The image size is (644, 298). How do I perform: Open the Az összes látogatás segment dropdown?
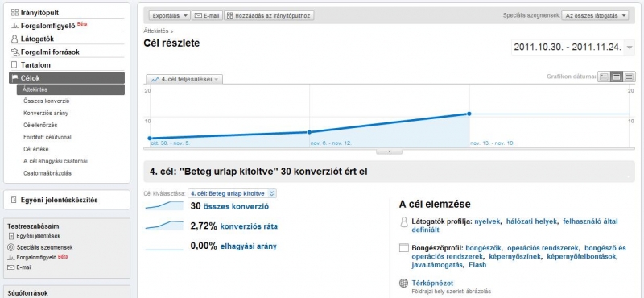point(595,15)
